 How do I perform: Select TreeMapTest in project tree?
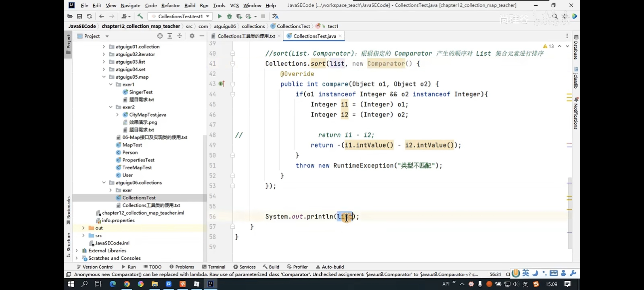[x=137, y=167]
